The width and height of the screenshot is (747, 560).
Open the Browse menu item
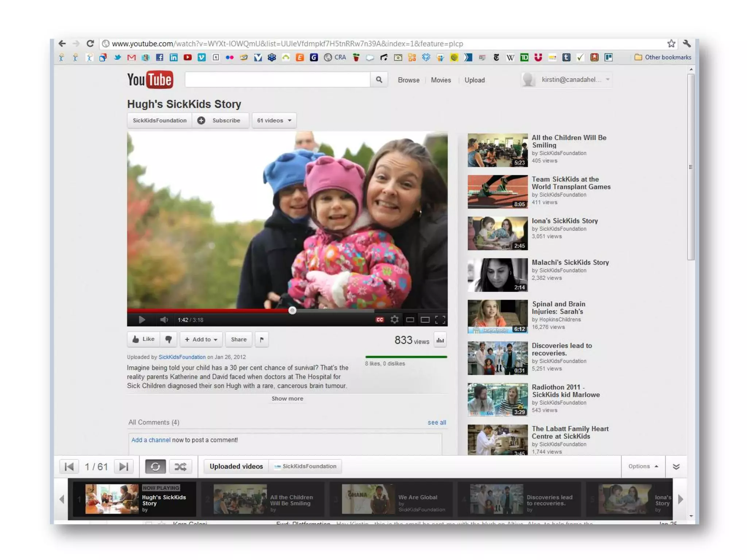click(409, 80)
